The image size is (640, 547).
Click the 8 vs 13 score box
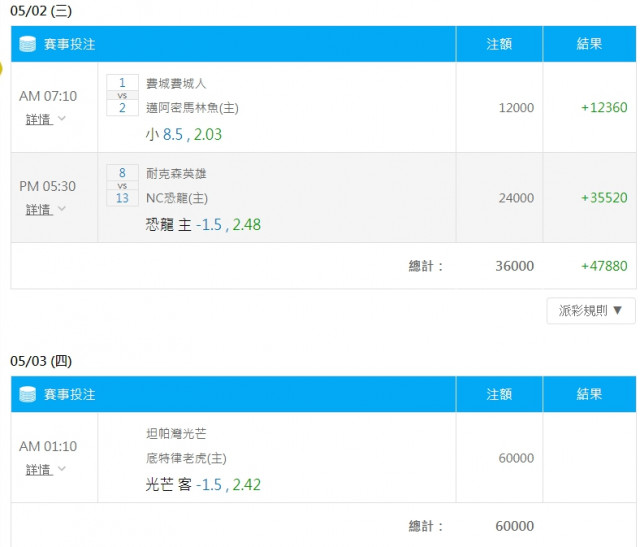point(122,185)
